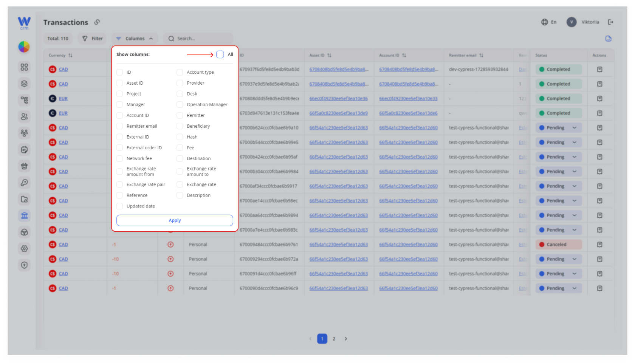Click Status column header
Screen dimensions: 635x364
(x=541, y=55)
